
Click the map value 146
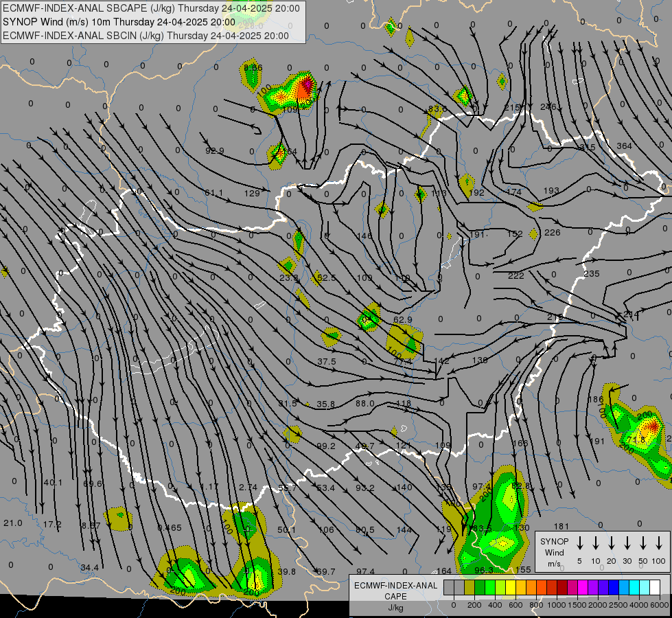pos(364,236)
